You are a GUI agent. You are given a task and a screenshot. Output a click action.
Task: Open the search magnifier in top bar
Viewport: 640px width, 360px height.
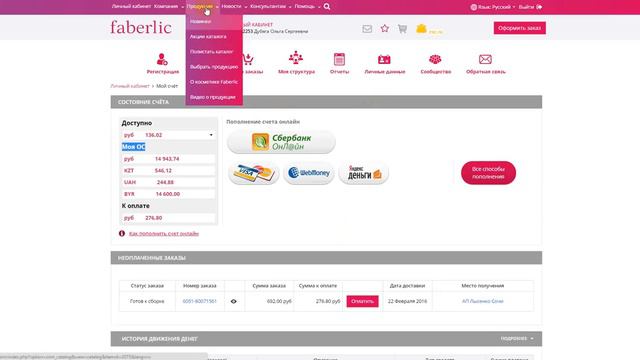327,7
